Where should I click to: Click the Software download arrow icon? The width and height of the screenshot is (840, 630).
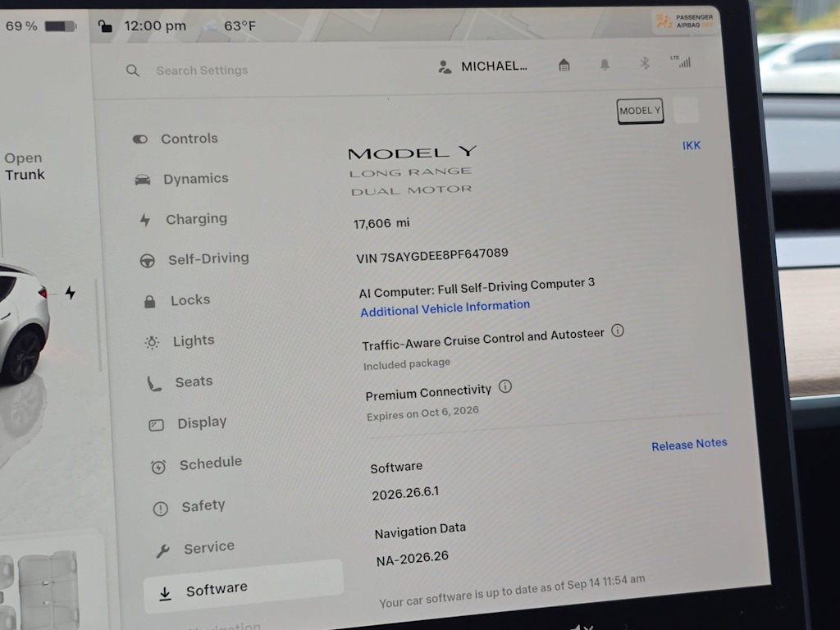click(x=165, y=594)
